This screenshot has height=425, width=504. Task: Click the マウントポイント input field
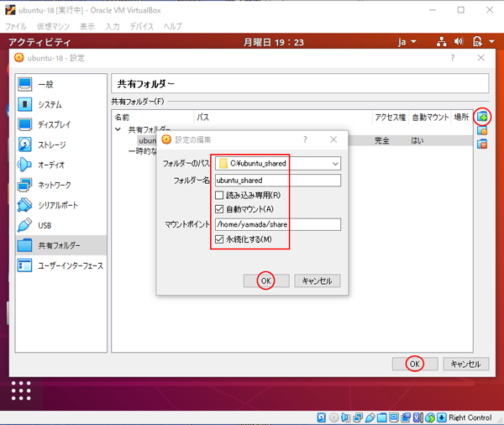tap(278, 224)
